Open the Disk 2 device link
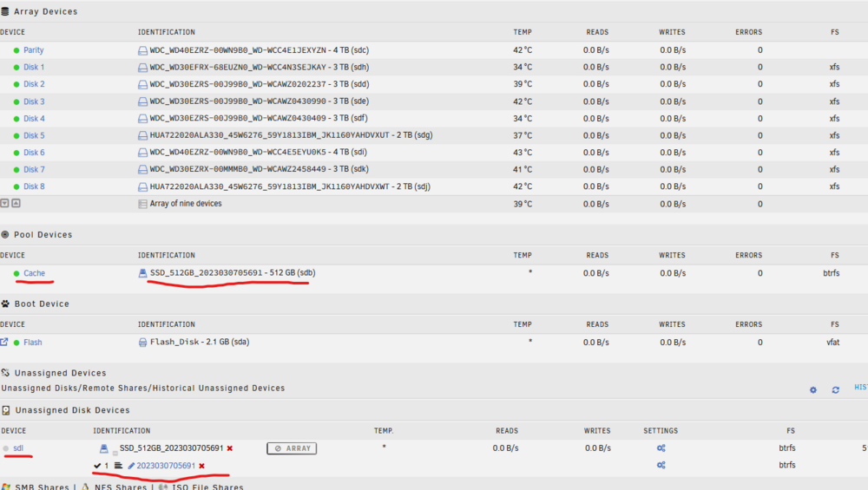 pyautogui.click(x=35, y=85)
